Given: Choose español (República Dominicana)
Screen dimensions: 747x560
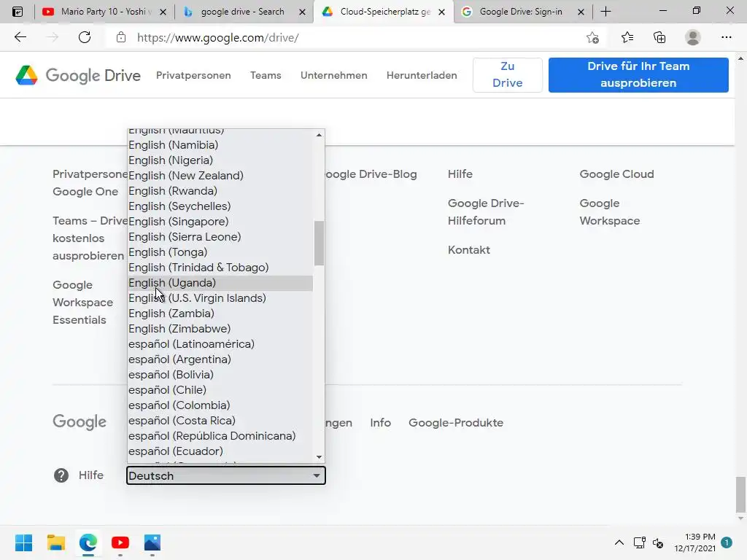Looking at the screenshot, I should point(220,436).
